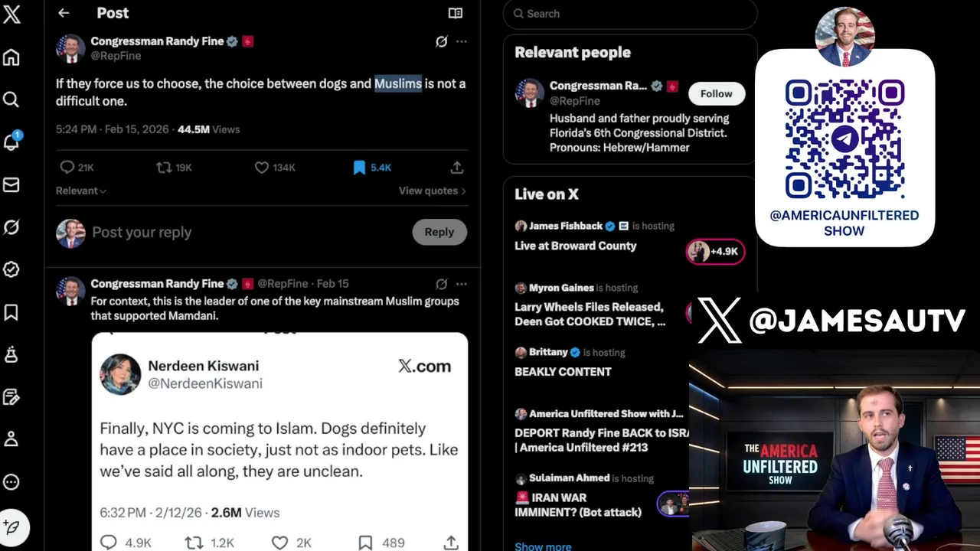Share the main post via the upload icon

coord(457,167)
